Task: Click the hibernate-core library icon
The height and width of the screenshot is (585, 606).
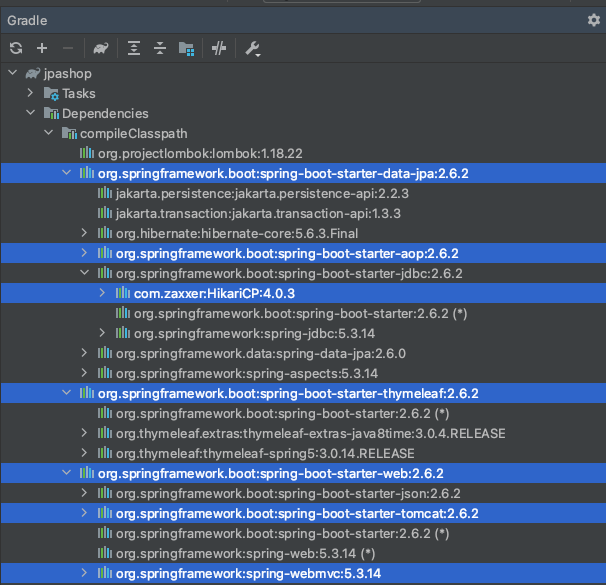Action: (105, 233)
